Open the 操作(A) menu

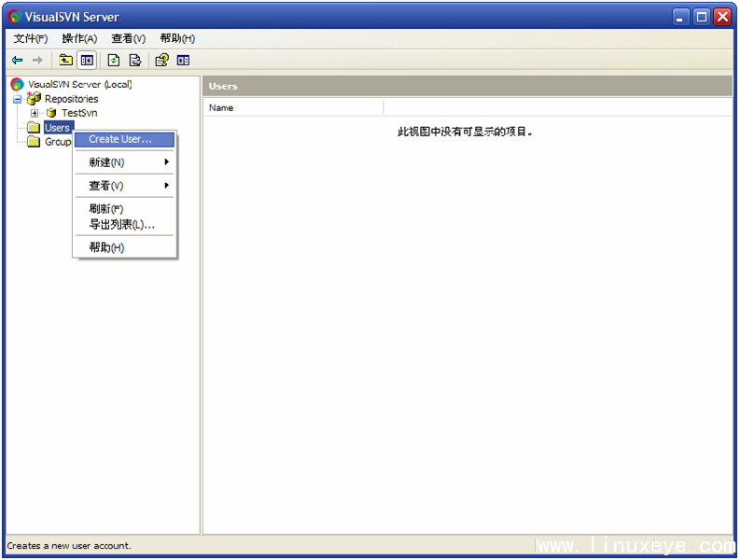pyautogui.click(x=79, y=38)
